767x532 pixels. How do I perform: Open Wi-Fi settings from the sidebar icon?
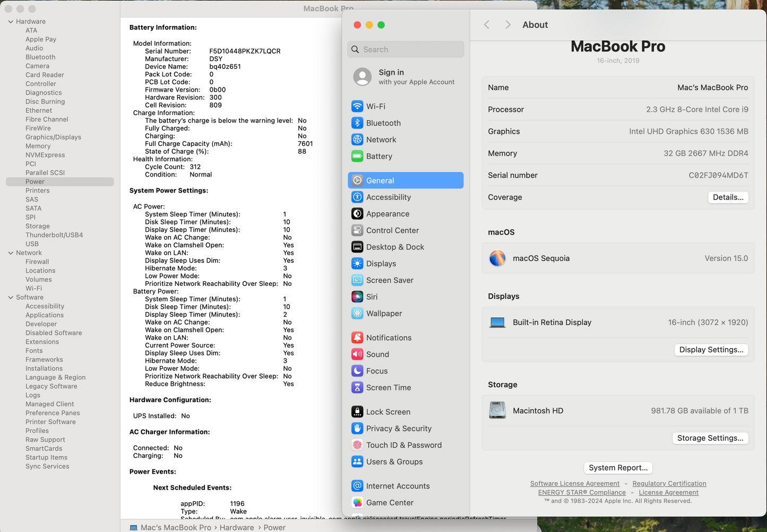[357, 106]
